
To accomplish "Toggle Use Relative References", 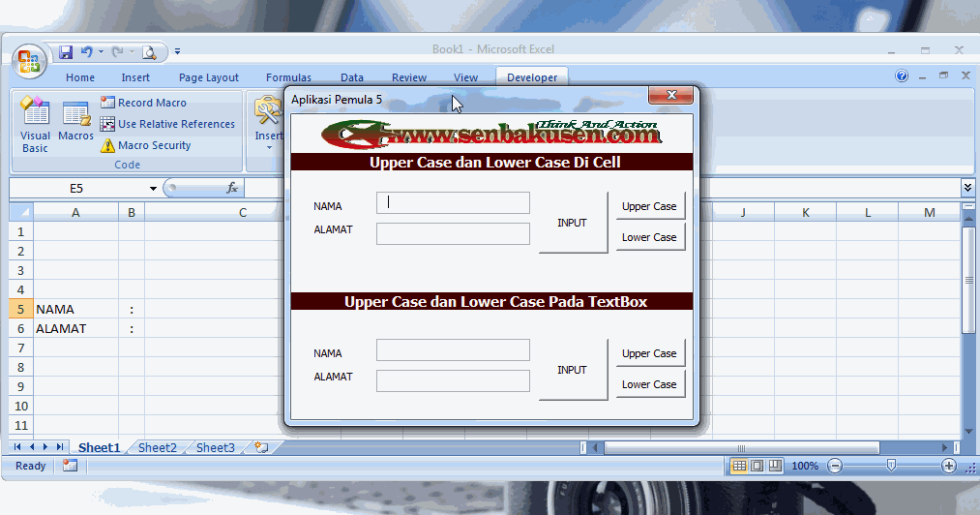I will coord(167,124).
